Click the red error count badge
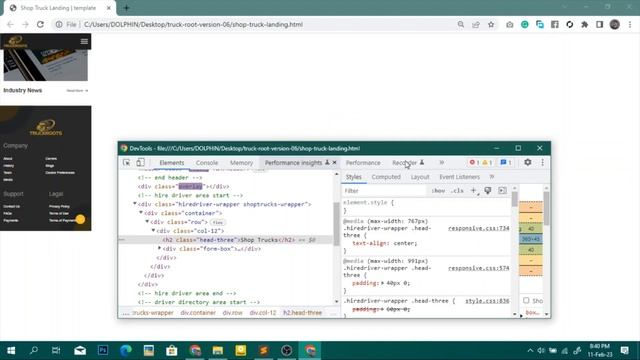This screenshot has width=640, height=360. 474,162
